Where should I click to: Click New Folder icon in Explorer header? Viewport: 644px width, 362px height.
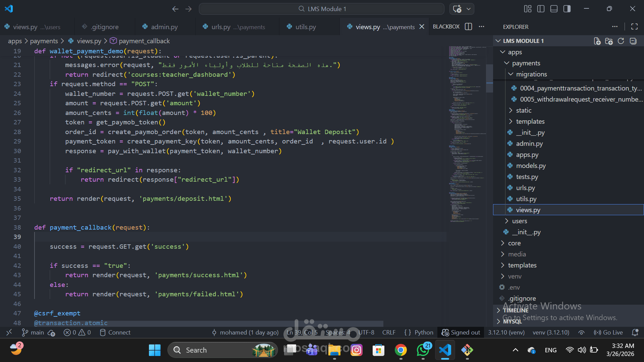pos(609,41)
